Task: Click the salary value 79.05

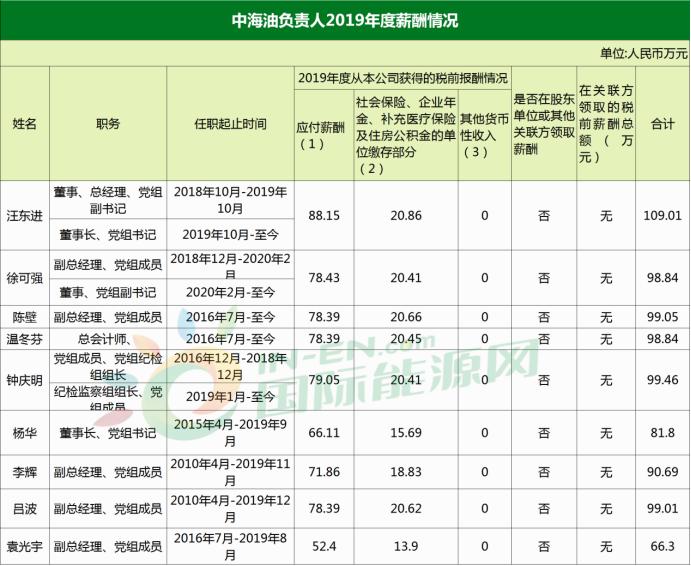Action: pos(324,380)
